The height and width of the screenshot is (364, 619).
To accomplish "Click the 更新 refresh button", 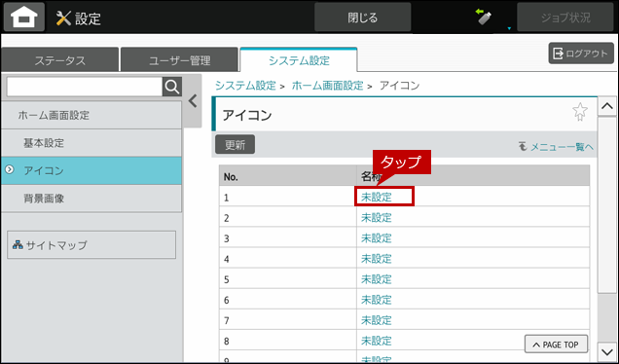I will (235, 145).
